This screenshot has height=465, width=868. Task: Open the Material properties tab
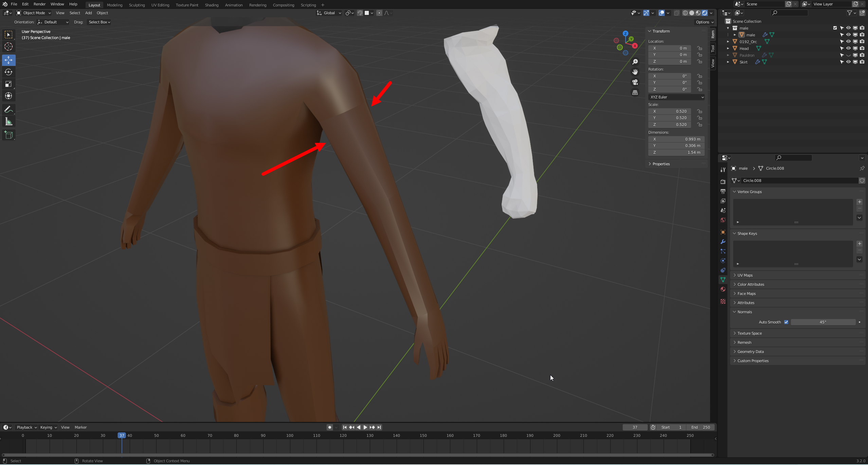(x=723, y=289)
